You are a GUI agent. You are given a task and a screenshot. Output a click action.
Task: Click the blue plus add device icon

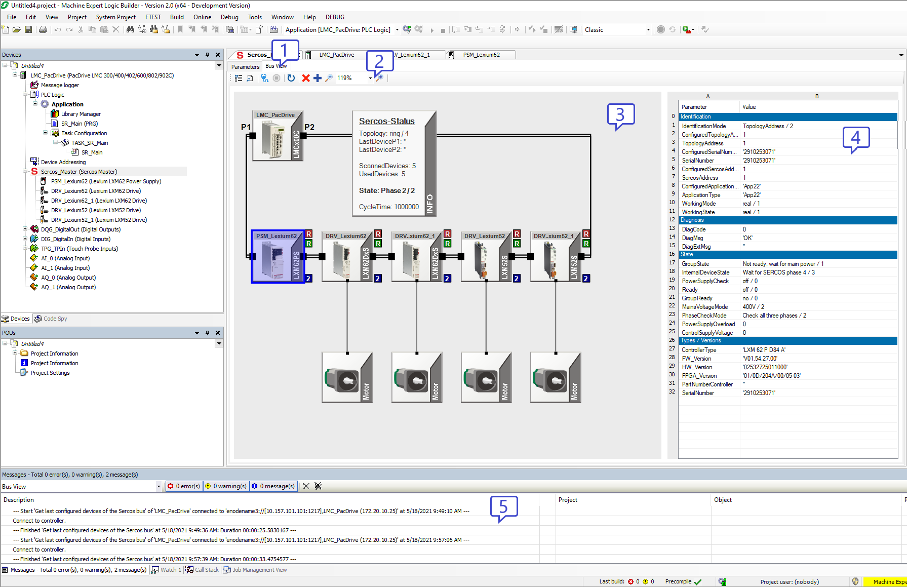point(318,78)
